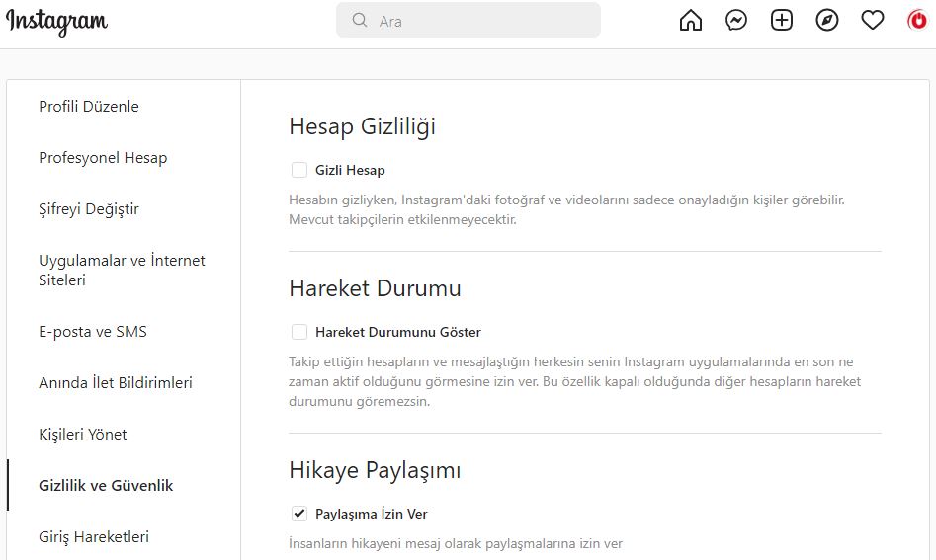Open E-posta ve SMS settings

tap(93, 332)
